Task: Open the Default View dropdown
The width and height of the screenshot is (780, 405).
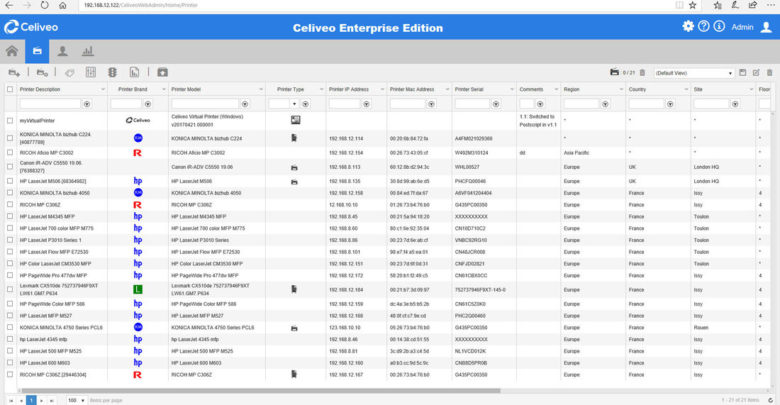Action: [x=694, y=73]
